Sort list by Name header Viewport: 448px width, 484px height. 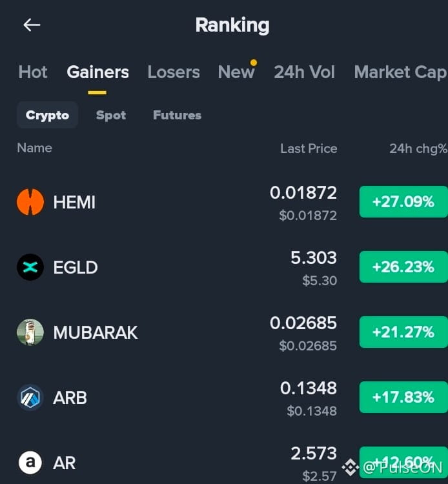pos(34,148)
